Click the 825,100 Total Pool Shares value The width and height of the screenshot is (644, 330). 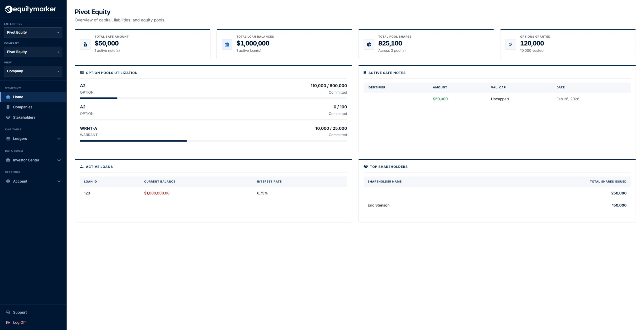coord(390,43)
